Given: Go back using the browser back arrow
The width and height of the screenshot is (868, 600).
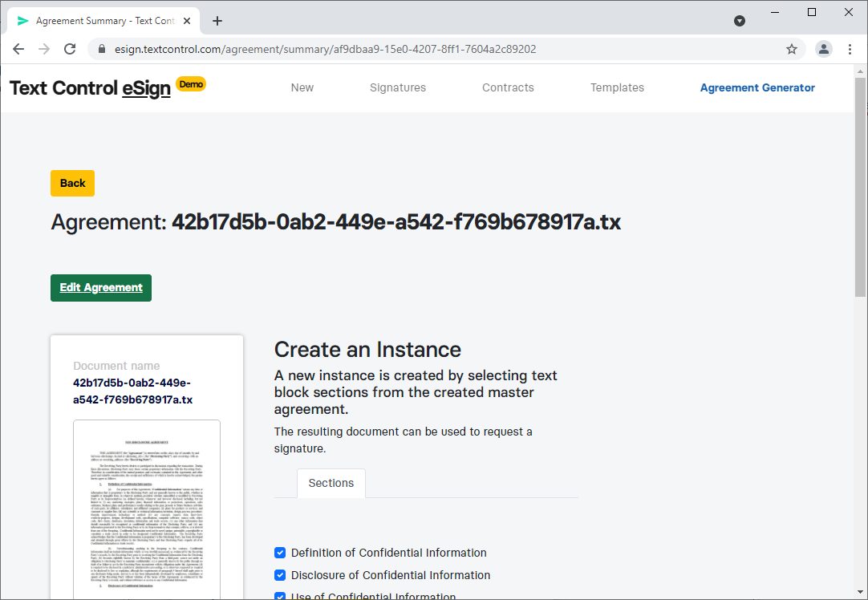Looking at the screenshot, I should (18, 49).
